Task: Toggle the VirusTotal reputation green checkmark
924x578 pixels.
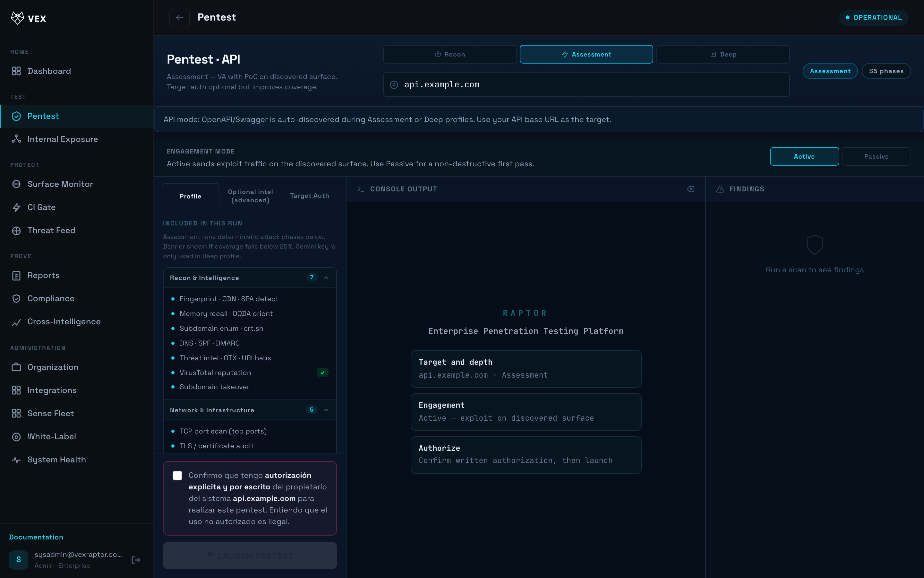Action: point(323,373)
